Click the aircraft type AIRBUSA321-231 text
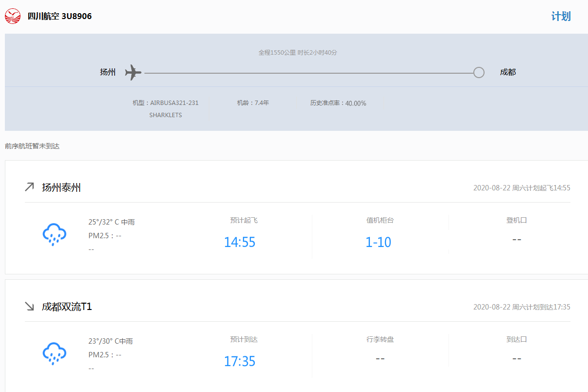This screenshot has width=588, height=392. click(x=165, y=103)
